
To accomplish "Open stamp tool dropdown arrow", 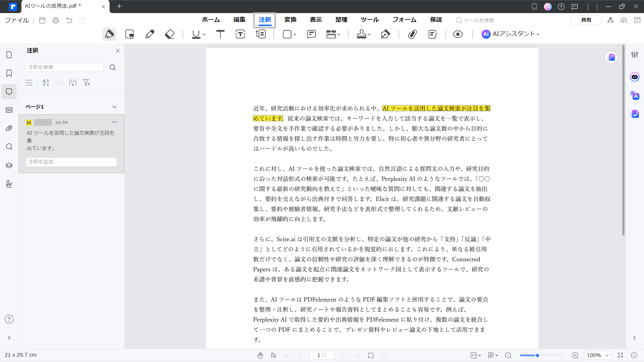I will (369, 35).
